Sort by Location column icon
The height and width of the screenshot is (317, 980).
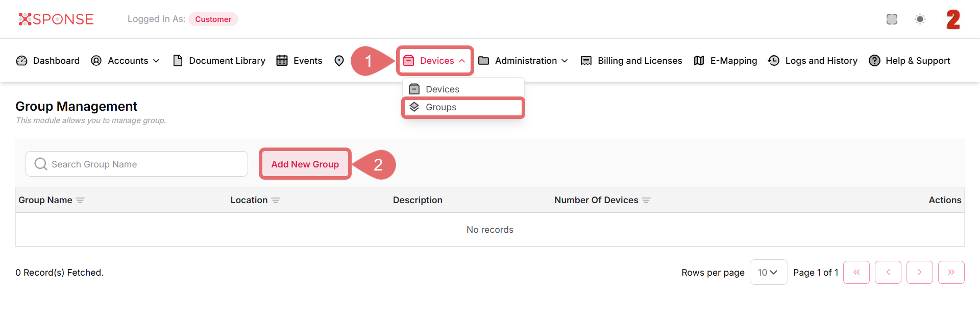tap(276, 200)
